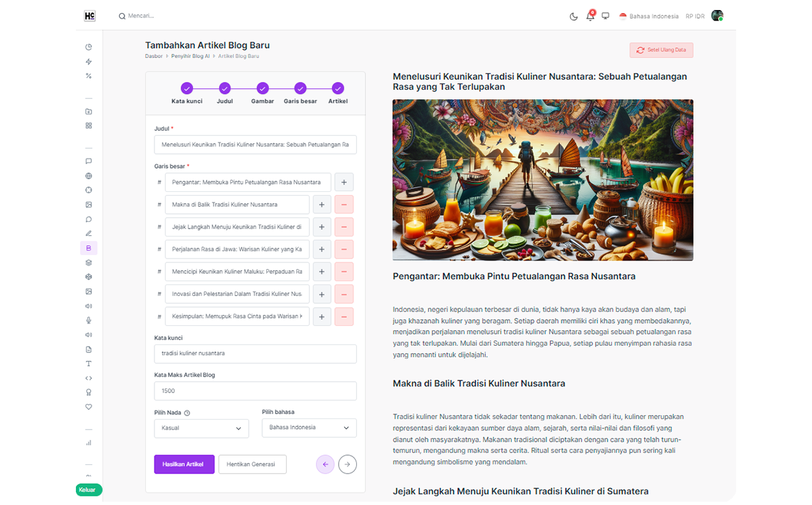Click the document file sidebar icon
The image size is (812, 505).
click(89, 349)
